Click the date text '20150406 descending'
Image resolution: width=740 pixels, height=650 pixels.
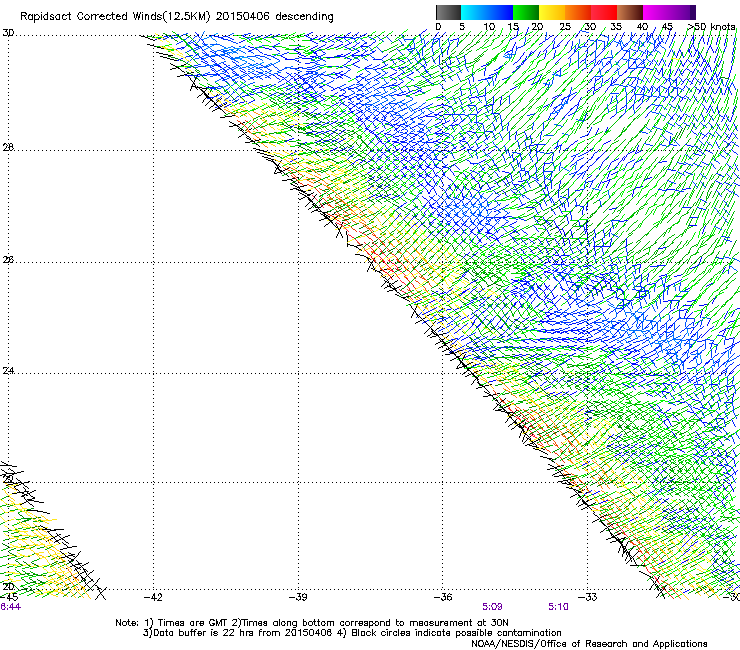(x=274, y=17)
